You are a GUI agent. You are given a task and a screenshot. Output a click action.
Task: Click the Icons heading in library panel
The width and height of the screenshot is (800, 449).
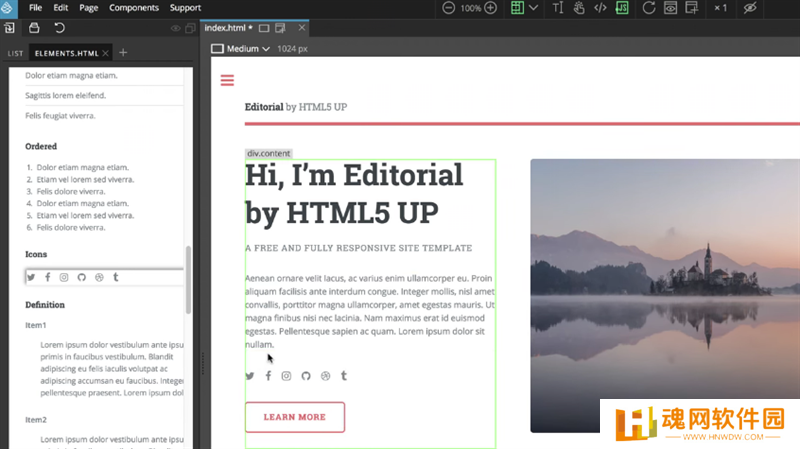tap(36, 254)
